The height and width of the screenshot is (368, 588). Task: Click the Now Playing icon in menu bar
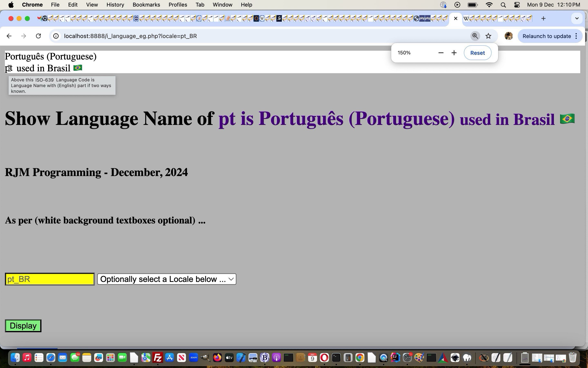point(457,5)
